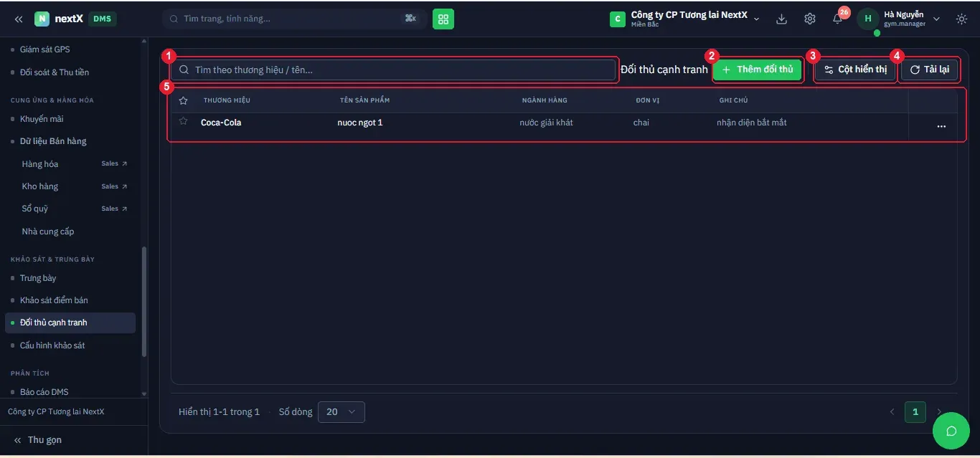Click the download icon in header
Screen dimensions: 980x458
(x=782, y=19)
